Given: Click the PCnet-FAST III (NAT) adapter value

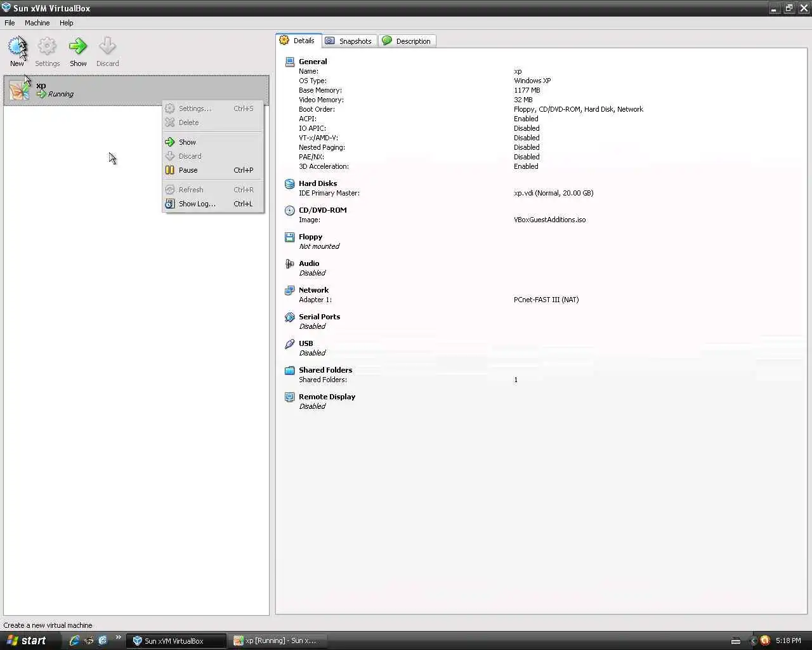Looking at the screenshot, I should (546, 300).
